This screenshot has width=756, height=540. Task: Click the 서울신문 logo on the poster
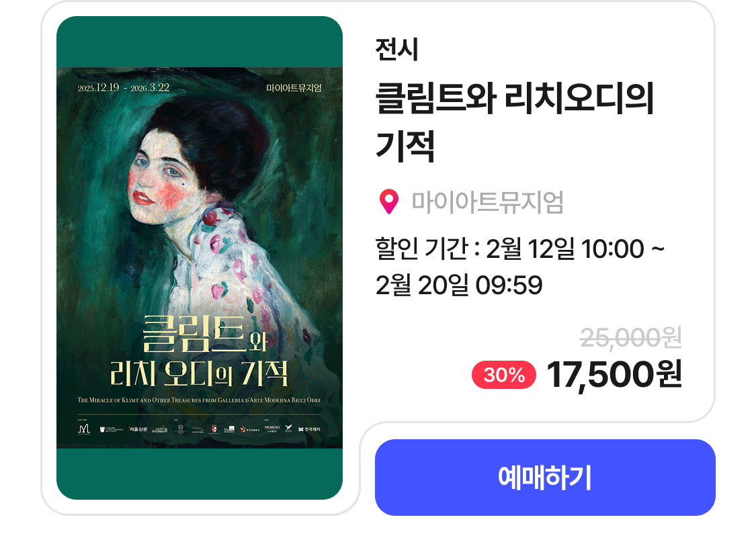(138, 429)
